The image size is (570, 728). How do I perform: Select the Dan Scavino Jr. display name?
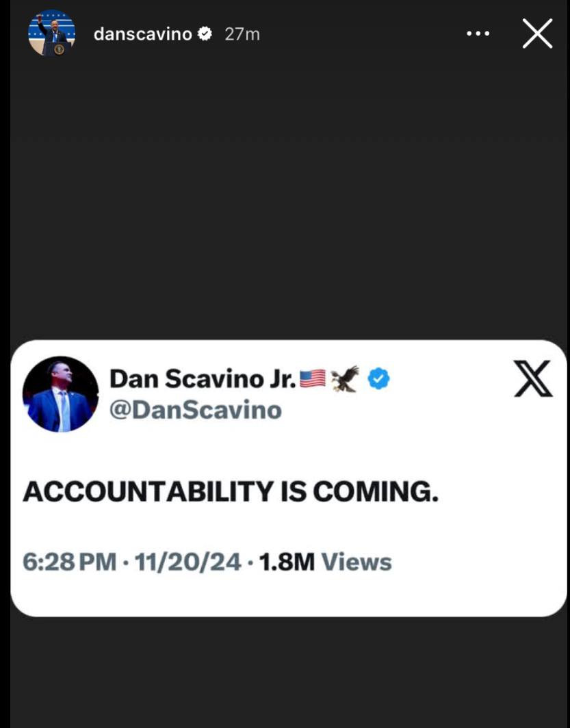coord(203,379)
